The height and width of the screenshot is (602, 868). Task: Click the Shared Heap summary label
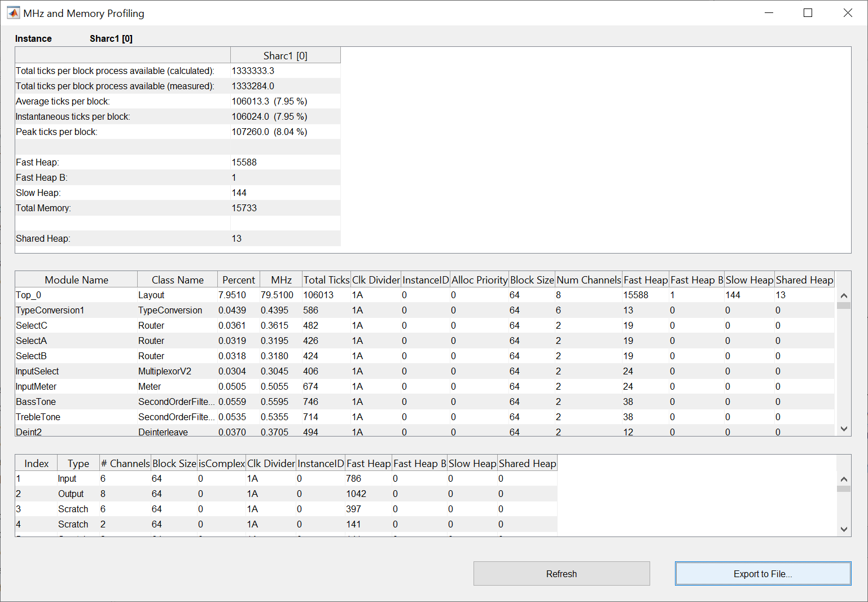point(43,238)
